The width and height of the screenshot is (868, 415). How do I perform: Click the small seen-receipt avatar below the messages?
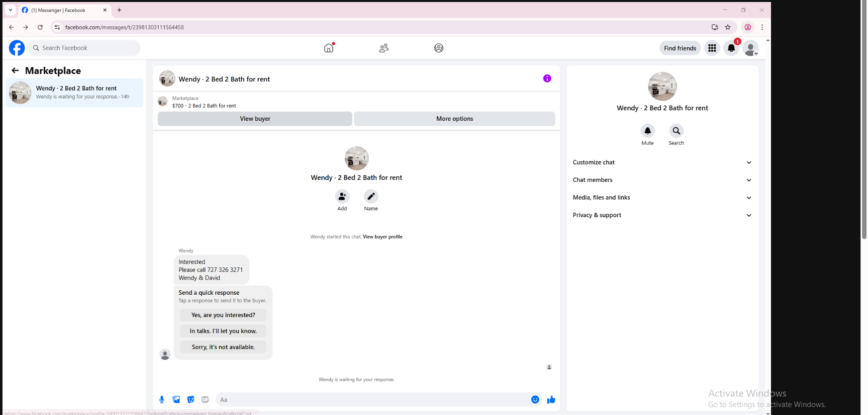click(x=549, y=367)
